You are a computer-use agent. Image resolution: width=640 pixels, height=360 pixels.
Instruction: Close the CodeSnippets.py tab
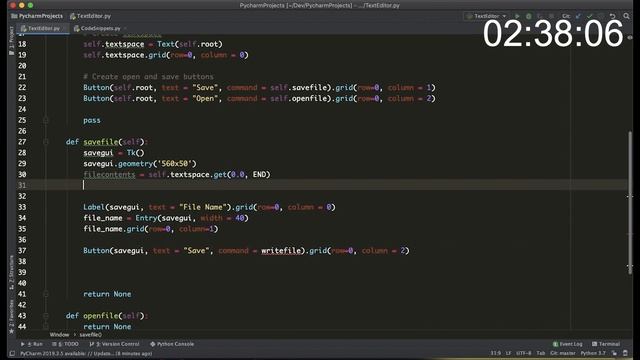pos(125,28)
